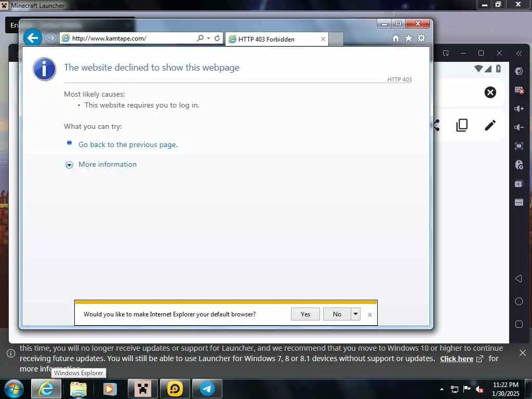Dismiss the default browser notification bar
Image resolution: width=532 pixels, height=399 pixels.
point(370,315)
